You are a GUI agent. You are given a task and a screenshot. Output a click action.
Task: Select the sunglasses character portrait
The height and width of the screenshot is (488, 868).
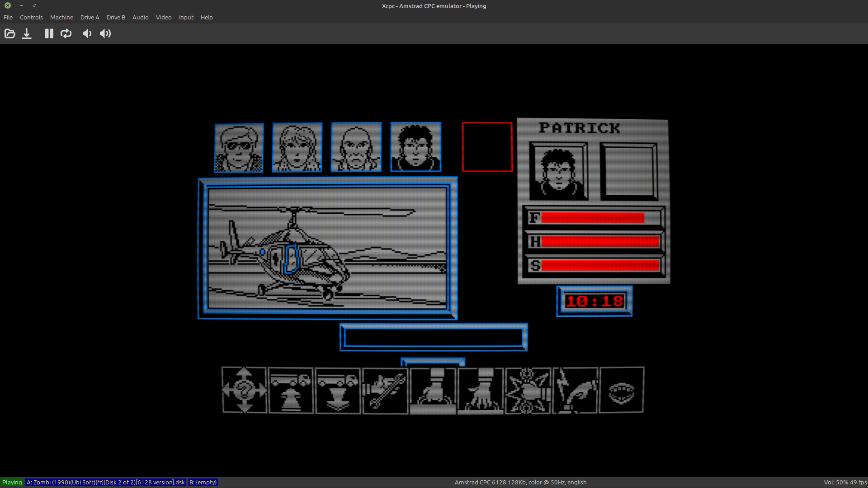[239, 148]
